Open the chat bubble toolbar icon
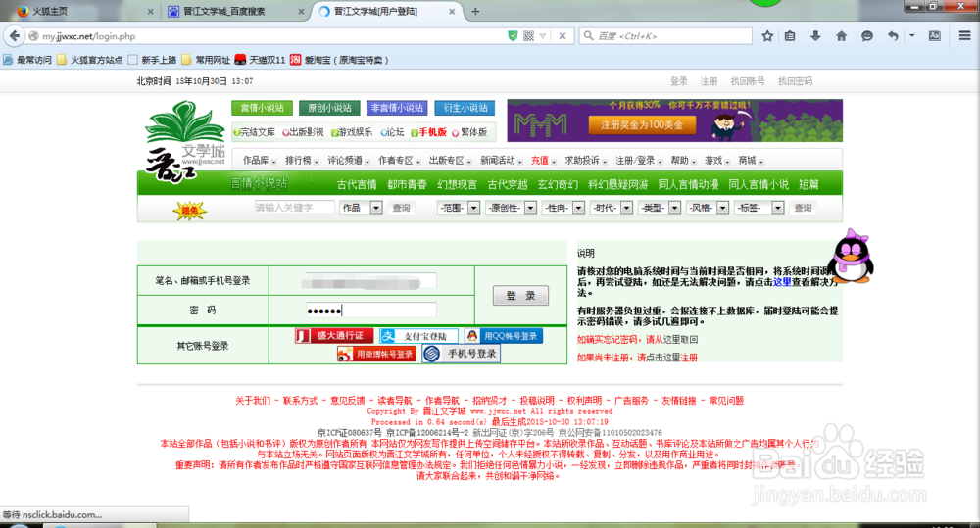This screenshot has width=980, height=528. [x=867, y=36]
